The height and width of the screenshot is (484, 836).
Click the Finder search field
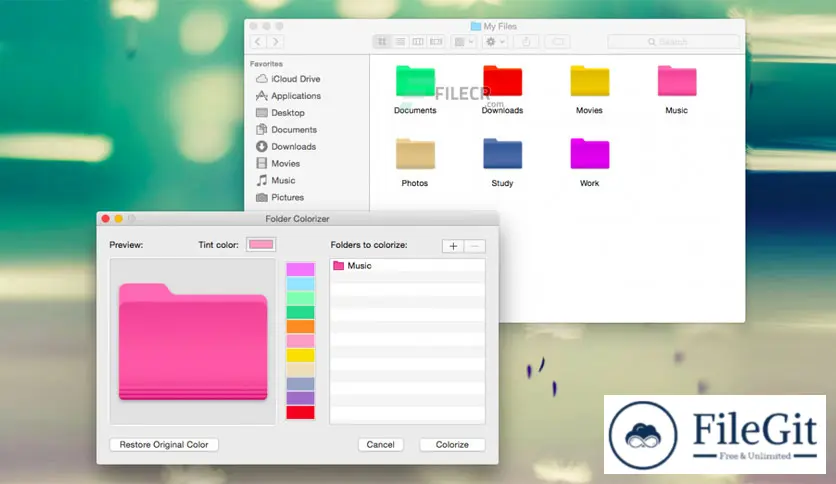tap(673, 42)
